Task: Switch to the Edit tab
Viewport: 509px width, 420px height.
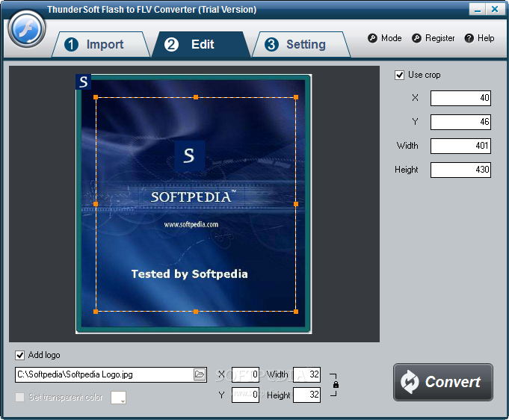Action: (x=201, y=45)
